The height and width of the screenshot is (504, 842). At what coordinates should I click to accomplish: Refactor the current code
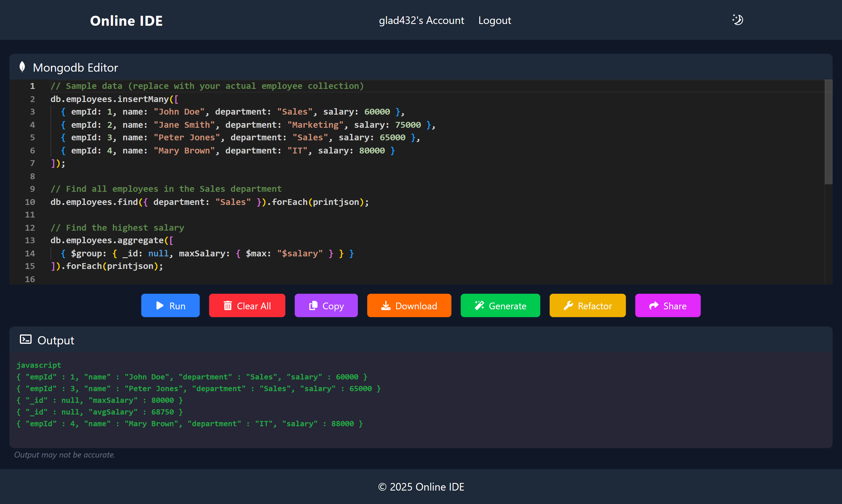588,305
